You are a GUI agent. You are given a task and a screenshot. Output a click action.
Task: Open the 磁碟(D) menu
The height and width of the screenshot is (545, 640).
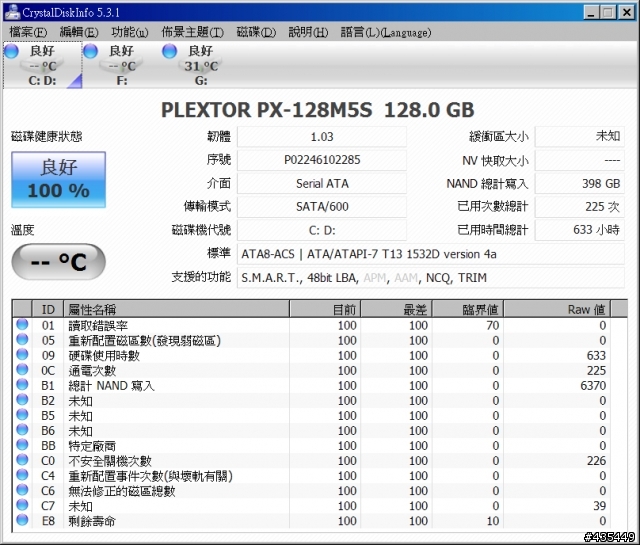(x=256, y=32)
